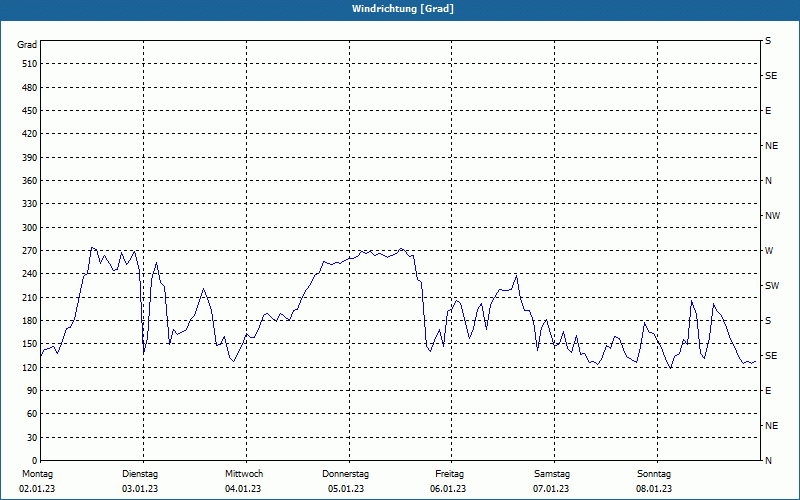Click the y-axis value 300
This screenshot has height=500, width=800.
[x=30, y=228]
